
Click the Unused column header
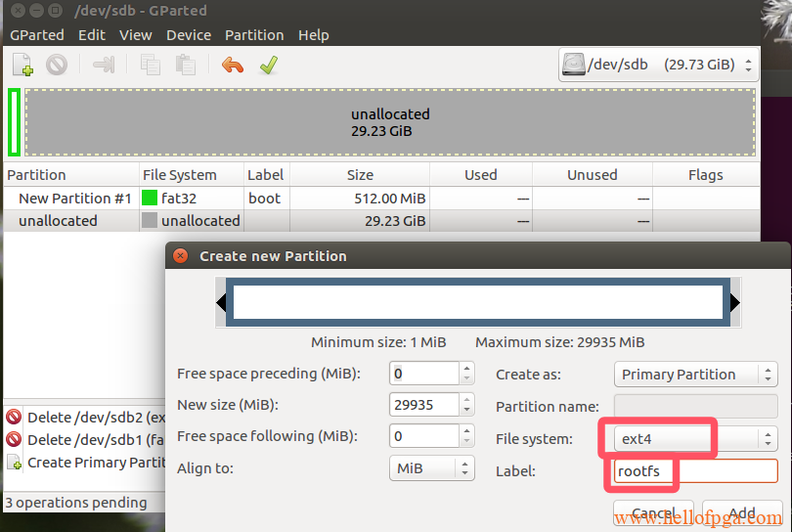tap(592, 175)
